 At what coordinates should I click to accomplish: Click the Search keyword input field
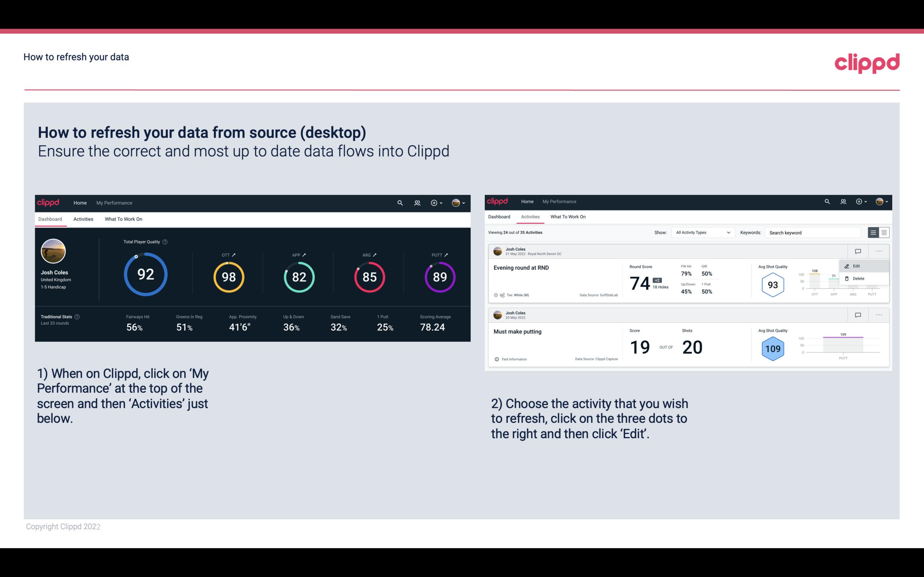[814, 232]
